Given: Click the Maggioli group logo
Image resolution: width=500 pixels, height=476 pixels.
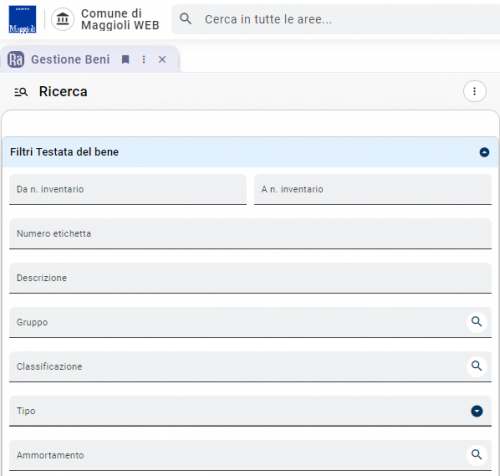Looking at the screenshot, I should pyautogui.click(x=22, y=19).
